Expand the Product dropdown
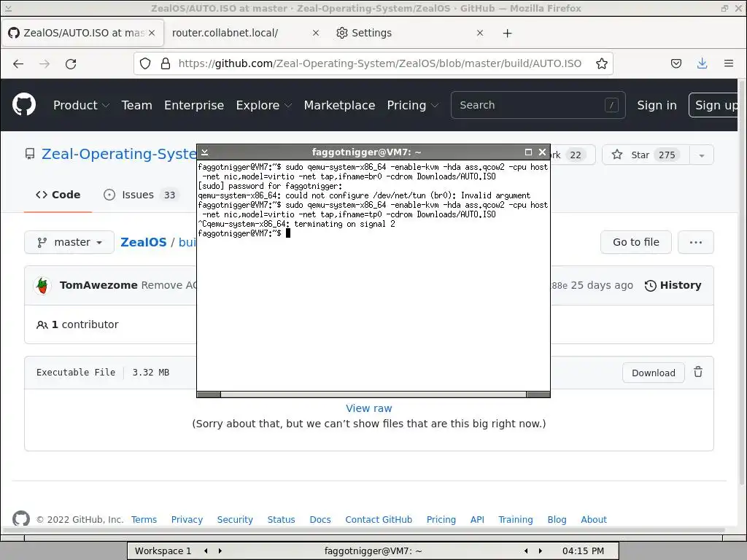Screen dimensions: 747x560 [x=82, y=105]
